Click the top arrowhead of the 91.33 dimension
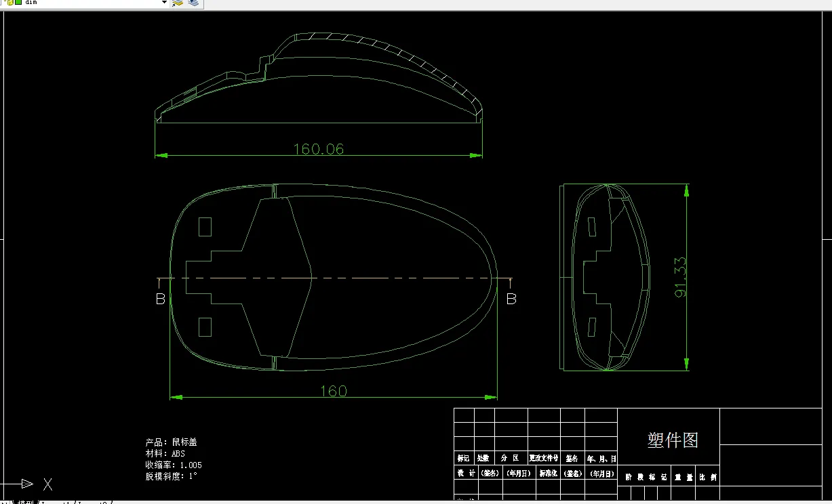 [x=687, y=190]
